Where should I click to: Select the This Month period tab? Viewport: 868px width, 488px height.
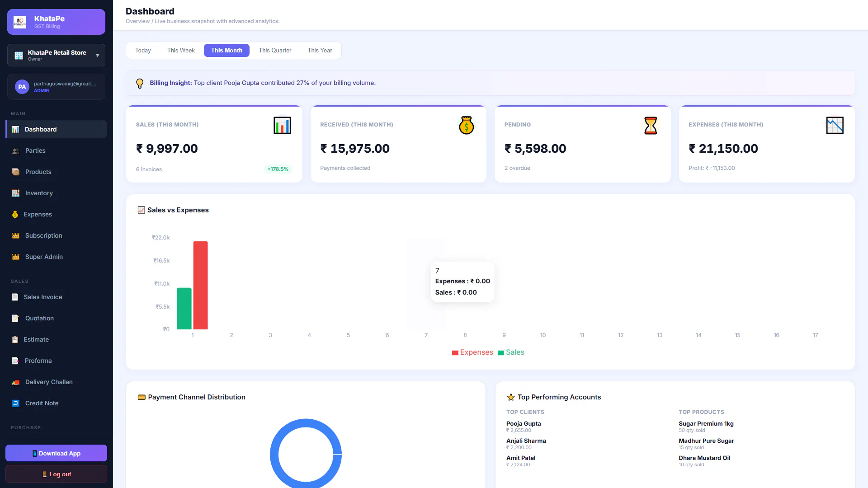pyautogui.click(x=226, y=50)
